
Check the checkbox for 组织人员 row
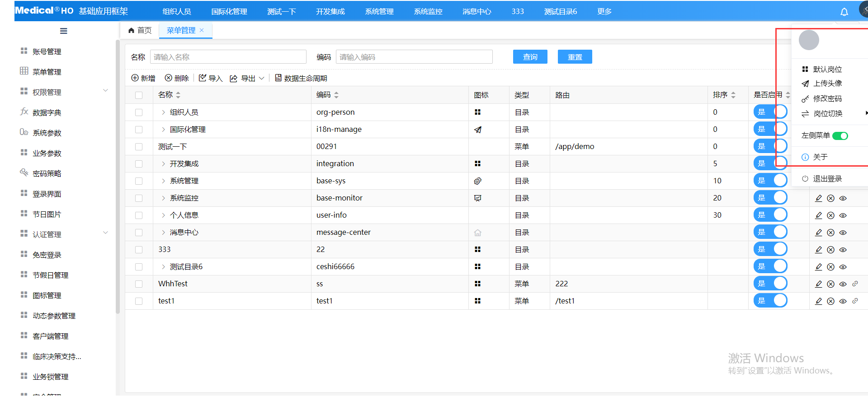[139, 112]
